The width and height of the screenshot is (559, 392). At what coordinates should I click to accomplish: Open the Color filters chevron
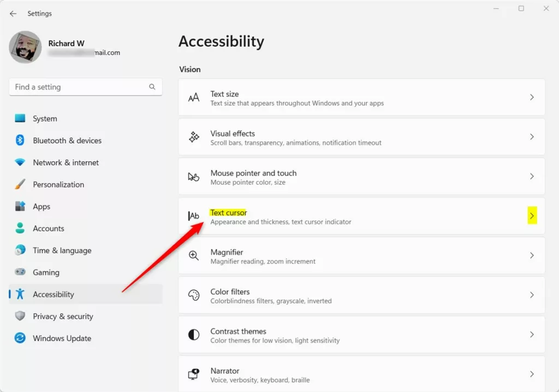click(532, 295)
